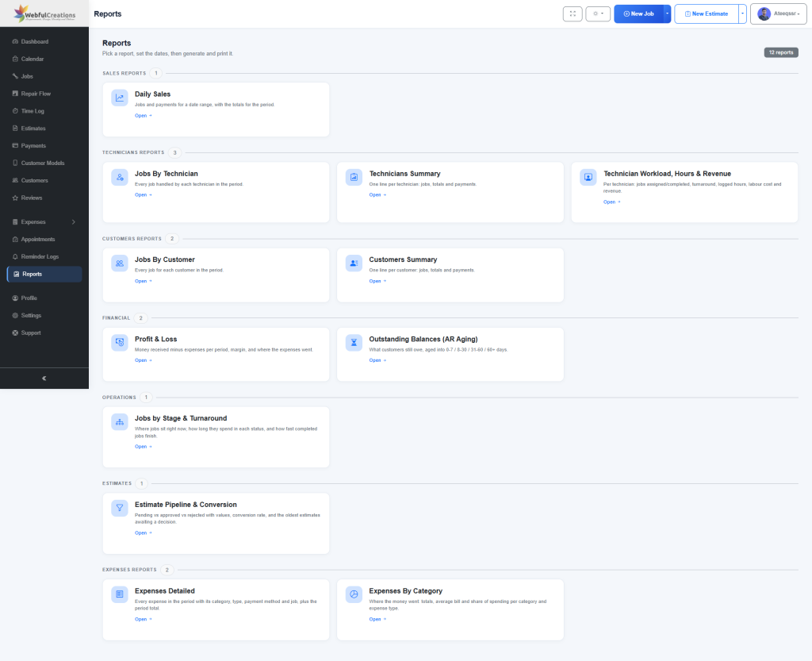The height and width of the screenshot is (661, 812).
Task: Click the Technician Workload report icon
Action: click(588, 177)
